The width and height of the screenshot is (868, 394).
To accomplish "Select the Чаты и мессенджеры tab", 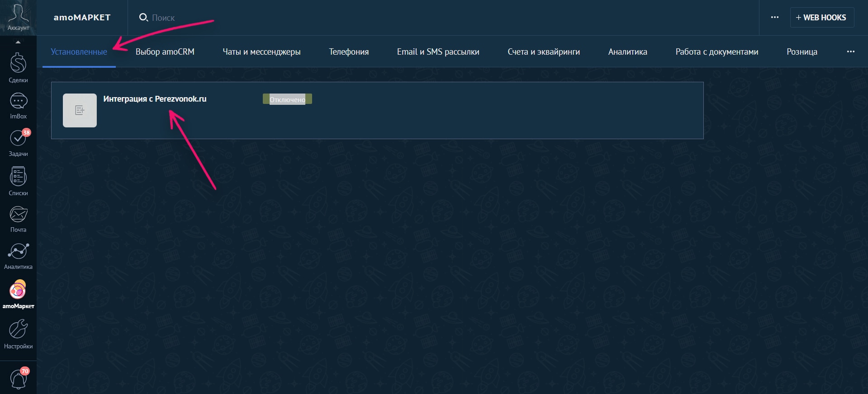I will click(261, 52).
